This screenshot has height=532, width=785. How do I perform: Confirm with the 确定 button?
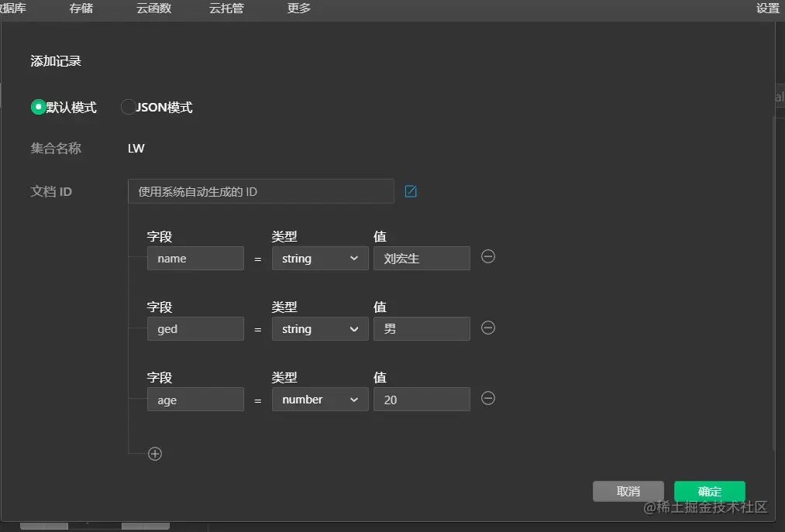pyautogui.click(x=710, y=492)
